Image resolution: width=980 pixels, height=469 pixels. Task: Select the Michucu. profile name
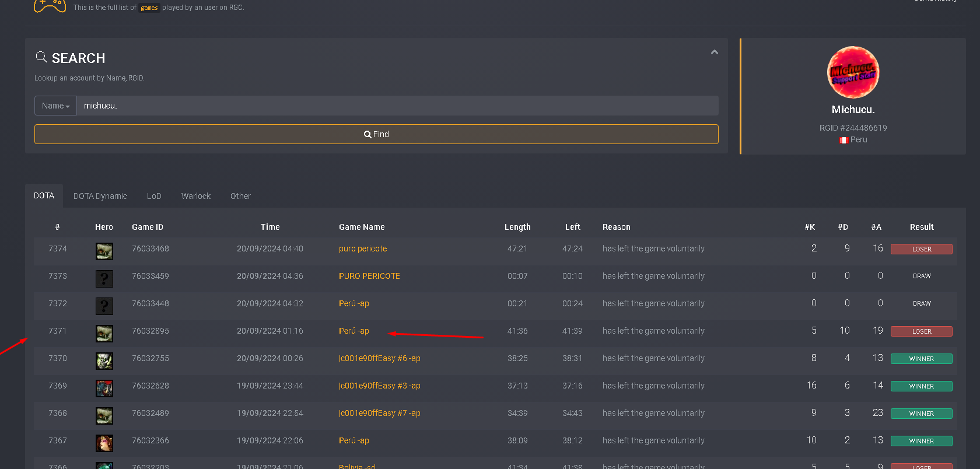[853, 110]
